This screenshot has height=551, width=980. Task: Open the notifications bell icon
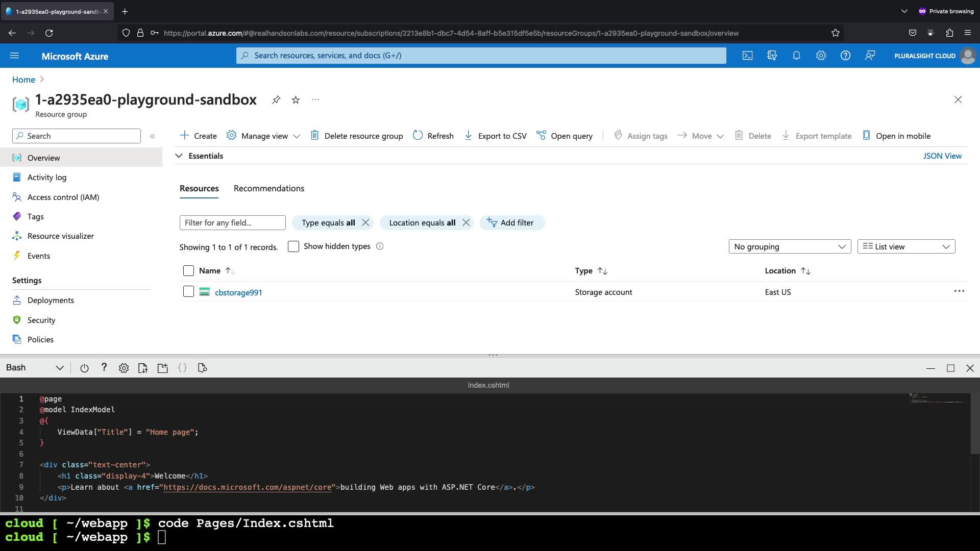click(796, 56)
